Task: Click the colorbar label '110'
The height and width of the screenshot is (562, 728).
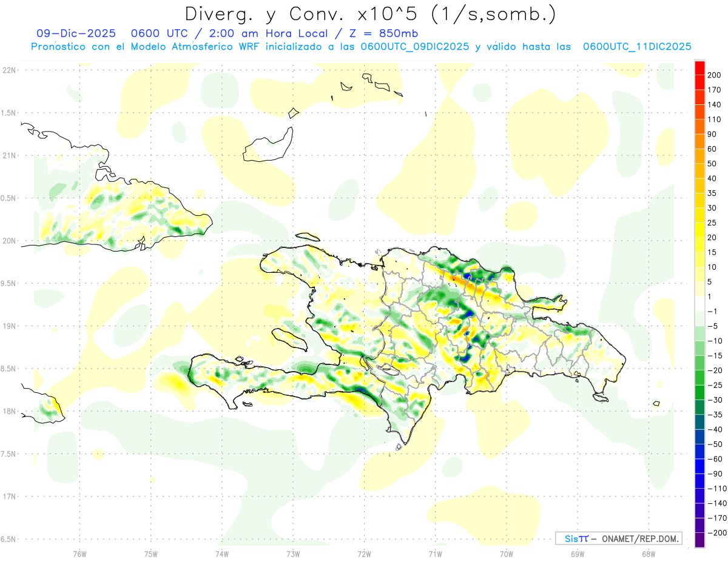Action: pos(714,119)
